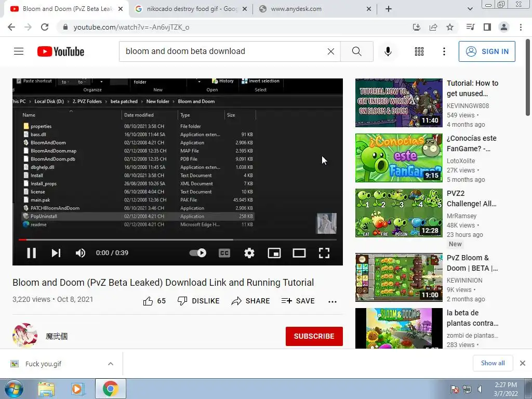Open the YouTube apps grid
Screen dimensions: 532x399
419,51
